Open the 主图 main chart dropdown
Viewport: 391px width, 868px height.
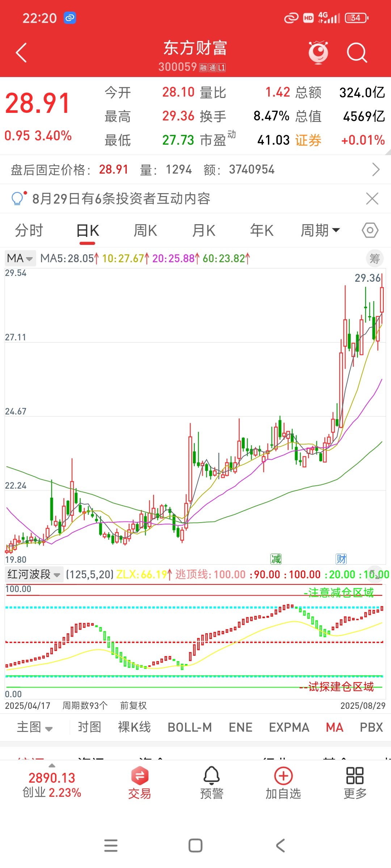point(35,727)
